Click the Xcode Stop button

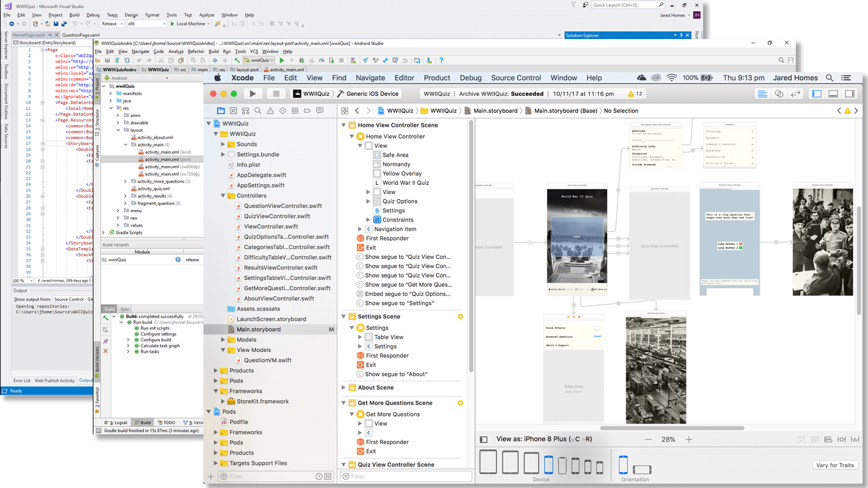pyautogui.click(x=276, y=94)
